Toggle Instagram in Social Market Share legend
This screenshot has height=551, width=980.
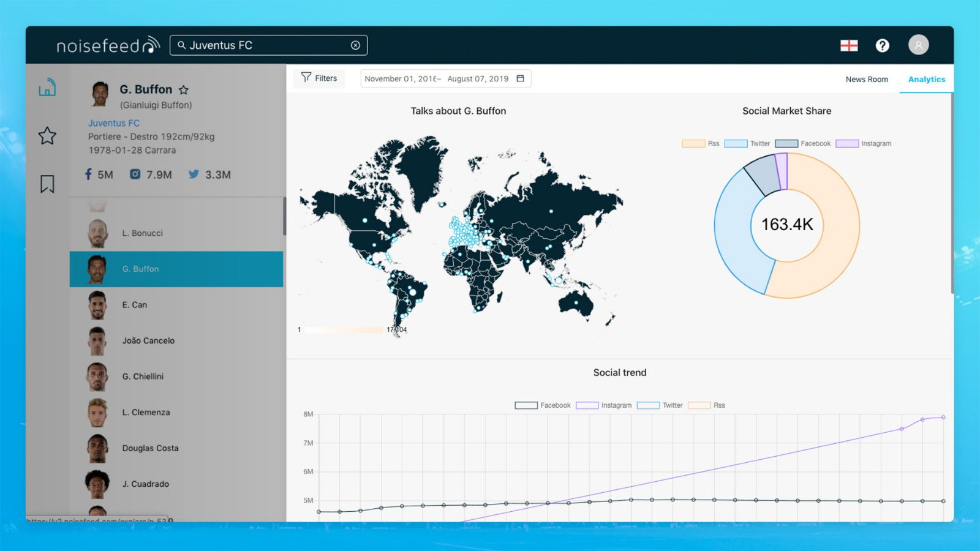(x=864, y=143)
